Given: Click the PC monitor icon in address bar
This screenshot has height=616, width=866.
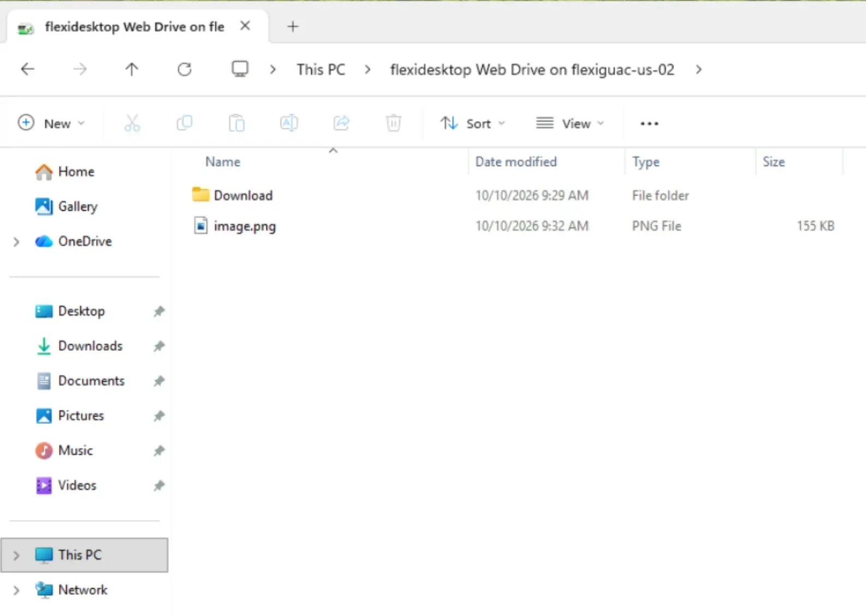Looking at the screenshot, I should (240, 69).
